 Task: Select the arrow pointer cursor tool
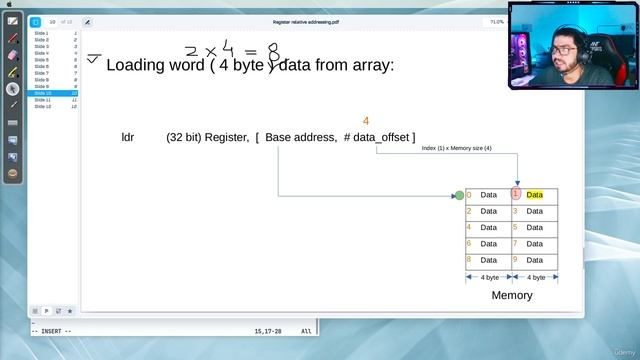13,89
